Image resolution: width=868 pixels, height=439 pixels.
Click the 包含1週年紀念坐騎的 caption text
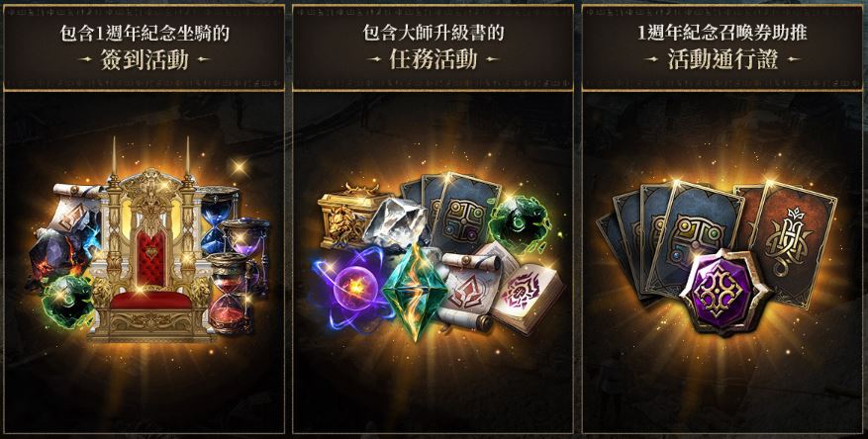tap(145, 33)
